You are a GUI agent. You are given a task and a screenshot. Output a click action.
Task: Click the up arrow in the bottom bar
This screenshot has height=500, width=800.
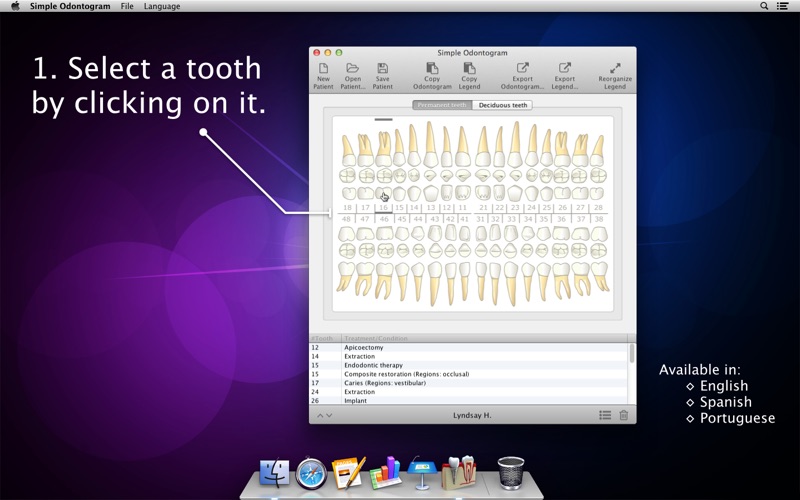[320, 415]
